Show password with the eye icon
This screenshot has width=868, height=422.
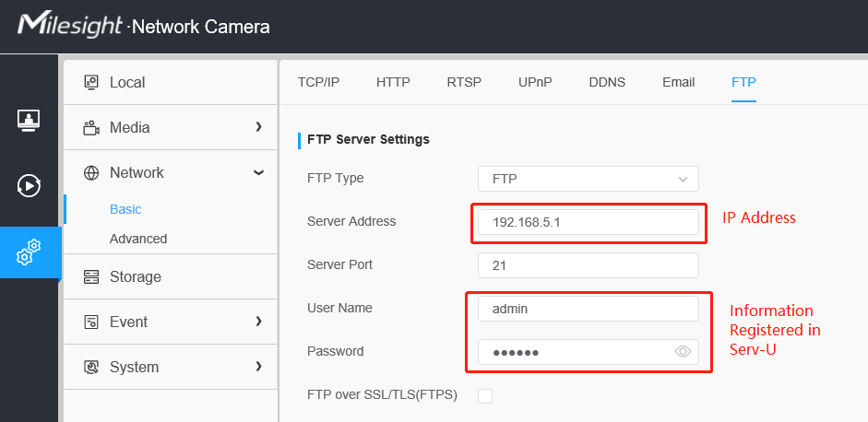coord(683,352)
